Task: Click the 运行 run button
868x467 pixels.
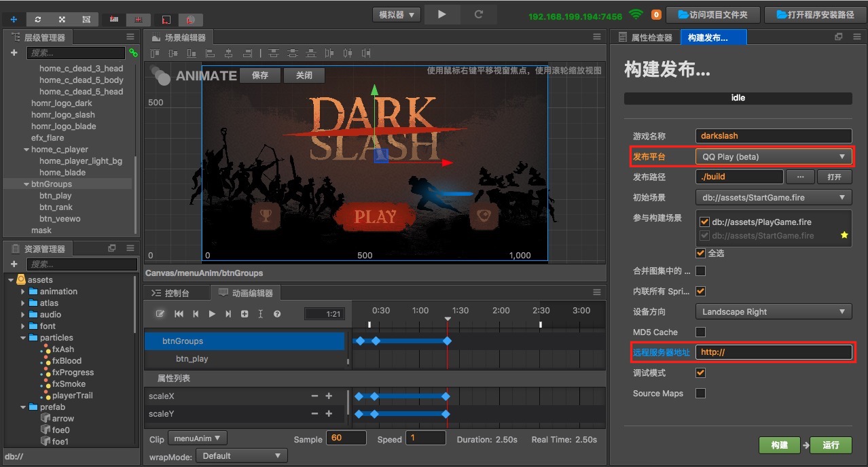Action: (831, 445)
